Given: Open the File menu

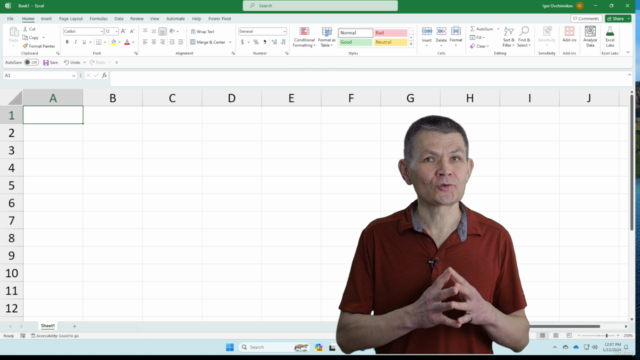Looking at the screenshot, I should 10,19.
